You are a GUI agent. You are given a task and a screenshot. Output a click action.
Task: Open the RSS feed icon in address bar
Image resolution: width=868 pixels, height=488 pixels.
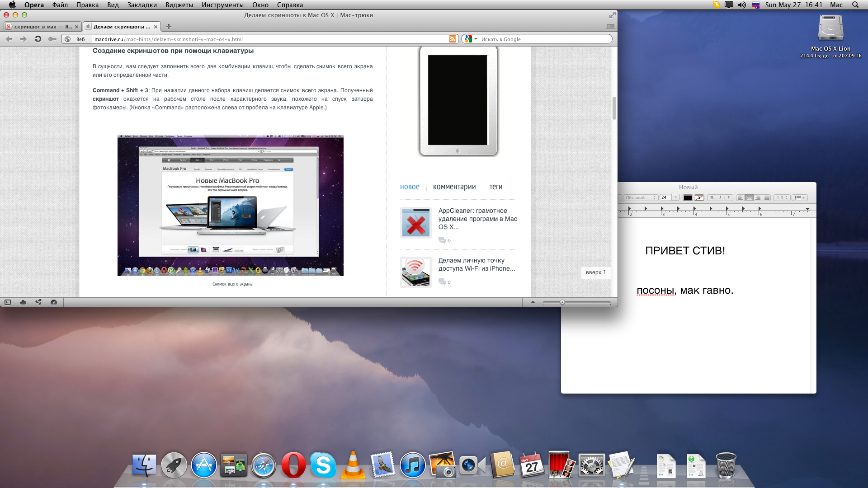click(452, 39)
